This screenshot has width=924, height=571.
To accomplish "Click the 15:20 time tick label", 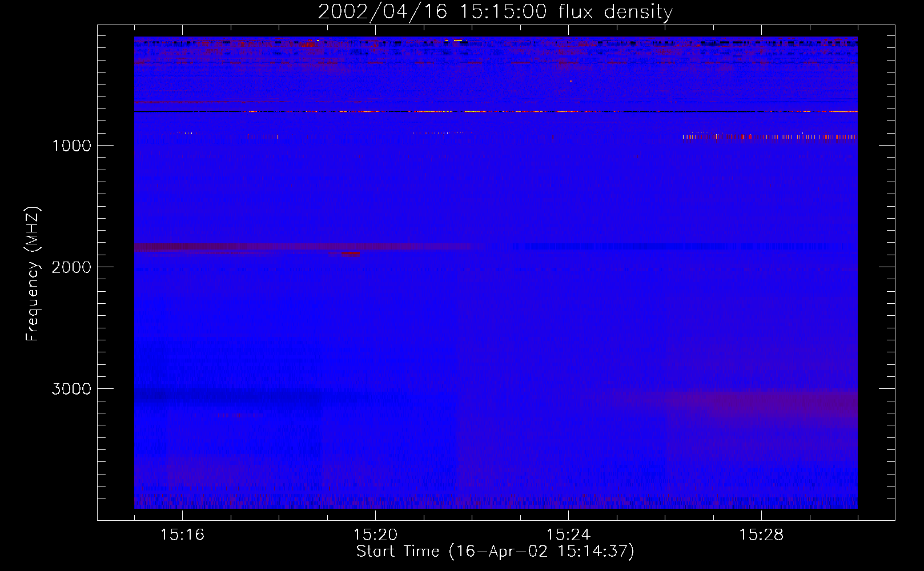I will click(x=375, y=535).
